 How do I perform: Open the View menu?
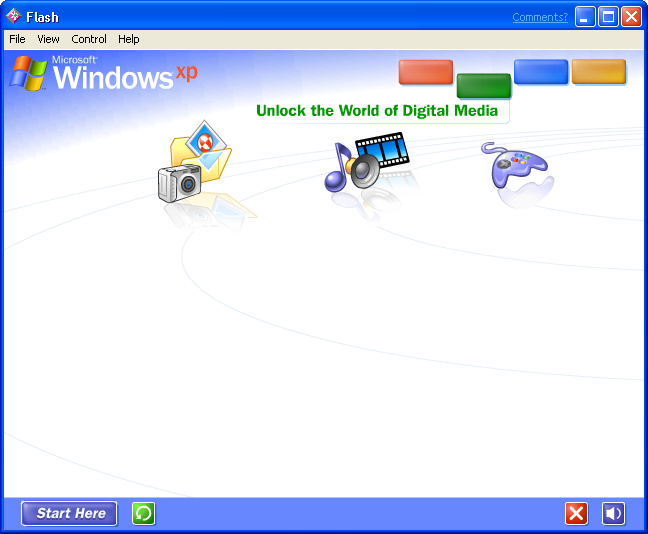pyautogui.click(x=48, y=39)
